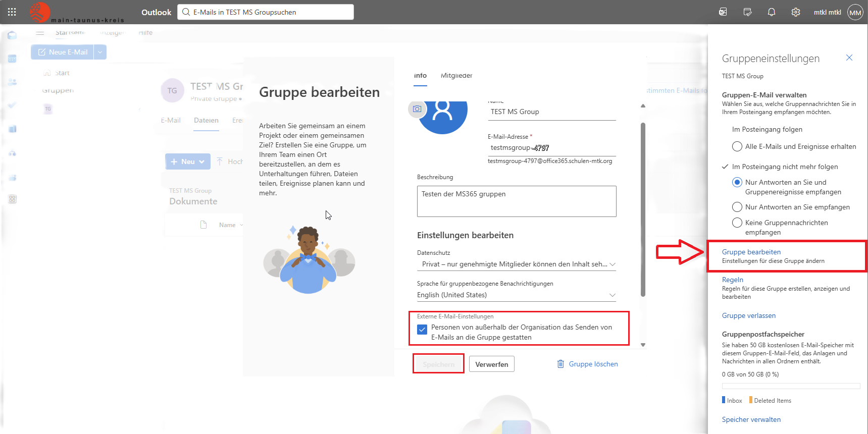Click the TG group avatar in sidebar
The image size is (868, 434).
click(48, 108)
